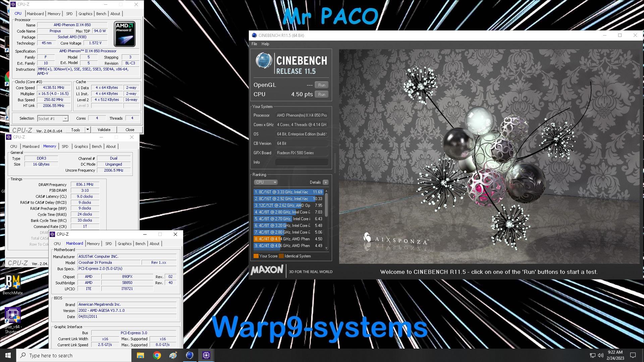Open the Cinebench Help menu
The image size is (644, 362).
point(265,44)
